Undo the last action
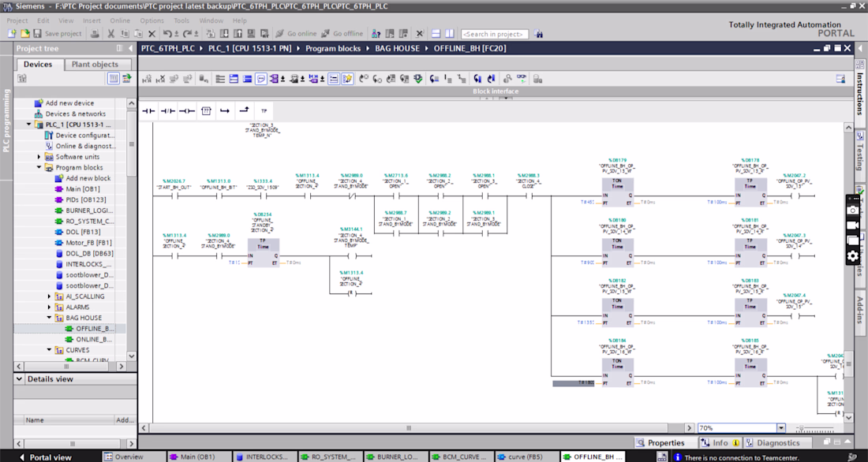 click(168, 34)
